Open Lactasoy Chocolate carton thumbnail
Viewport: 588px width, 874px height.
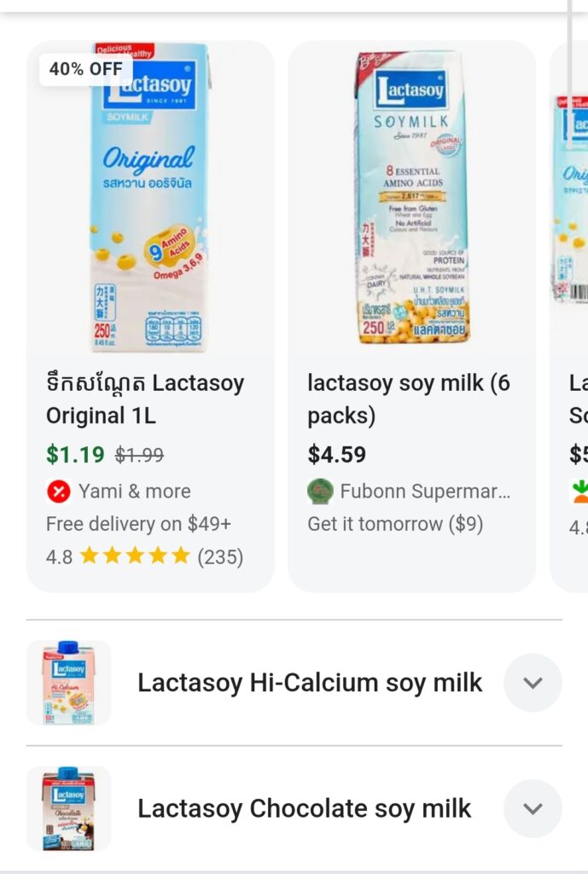click(69, 808)
